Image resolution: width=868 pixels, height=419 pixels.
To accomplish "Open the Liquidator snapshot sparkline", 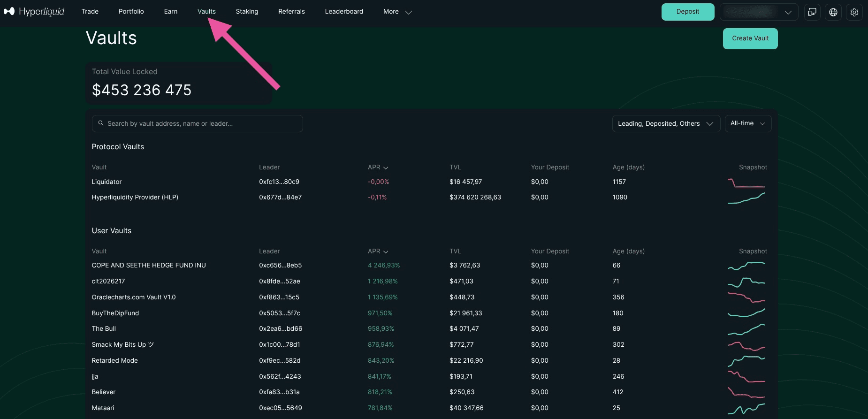I will pyautogui.click(x=746, y=183).
